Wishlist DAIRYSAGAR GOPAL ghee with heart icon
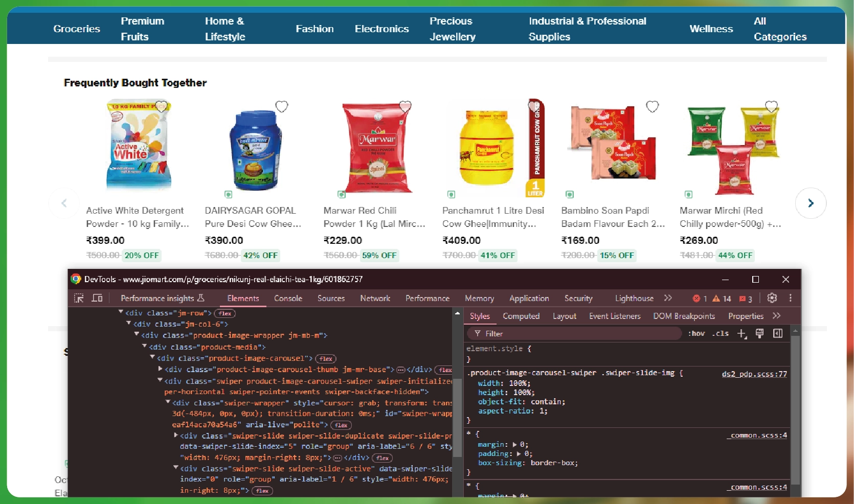This screenshot has width=854, height=504. (282, 106)
